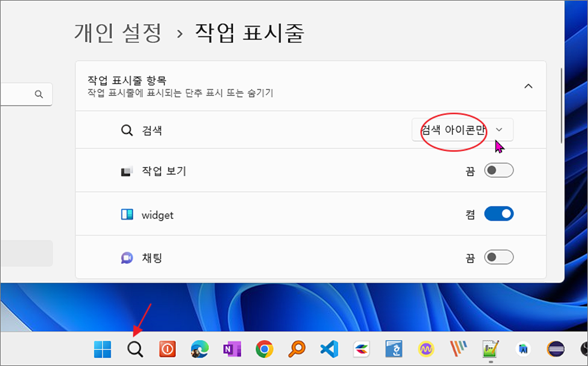Click the 작업 표시줄 page title

pos(250,33)
